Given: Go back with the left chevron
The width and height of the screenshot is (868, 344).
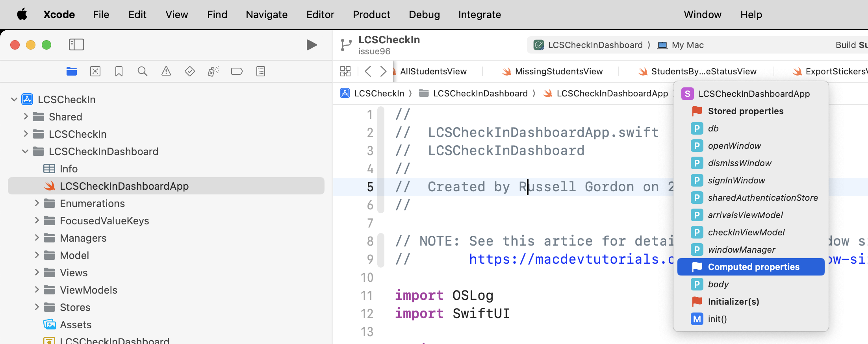Looking at the screenshot, I should tap(368, 71).
